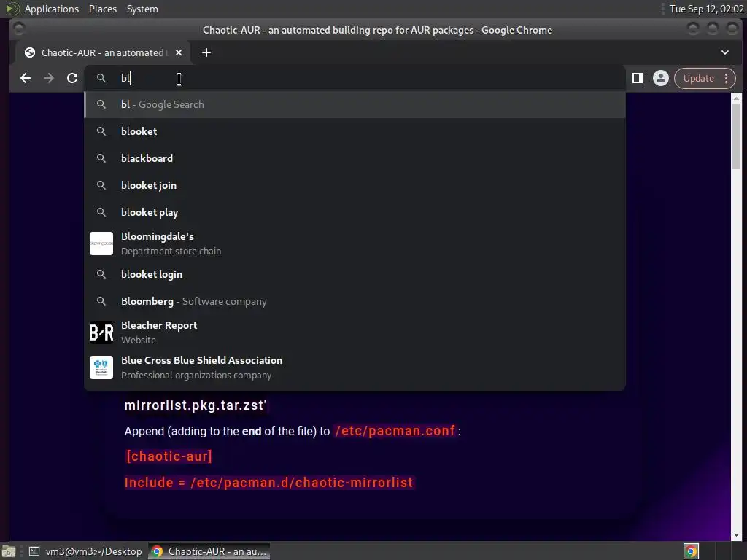Open the Places menu
The height and width of the screenshot is (560, 747).
click(102, 9)
